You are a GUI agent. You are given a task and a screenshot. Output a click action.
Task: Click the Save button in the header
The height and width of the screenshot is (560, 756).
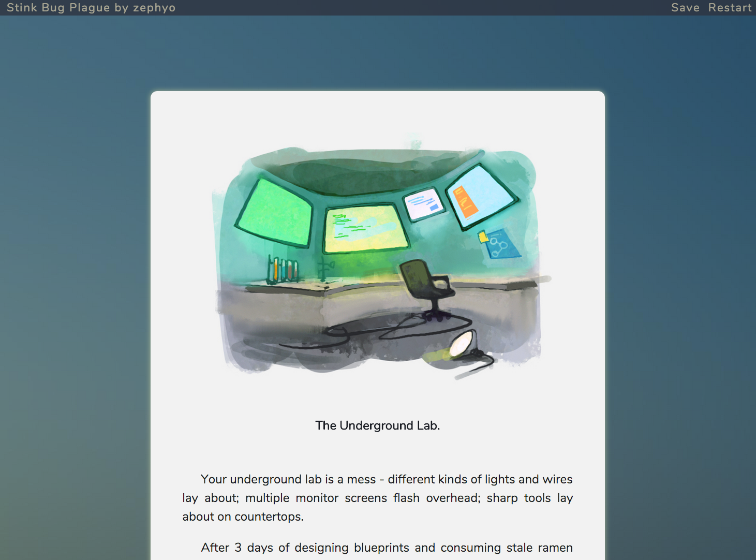pos(685,8)
